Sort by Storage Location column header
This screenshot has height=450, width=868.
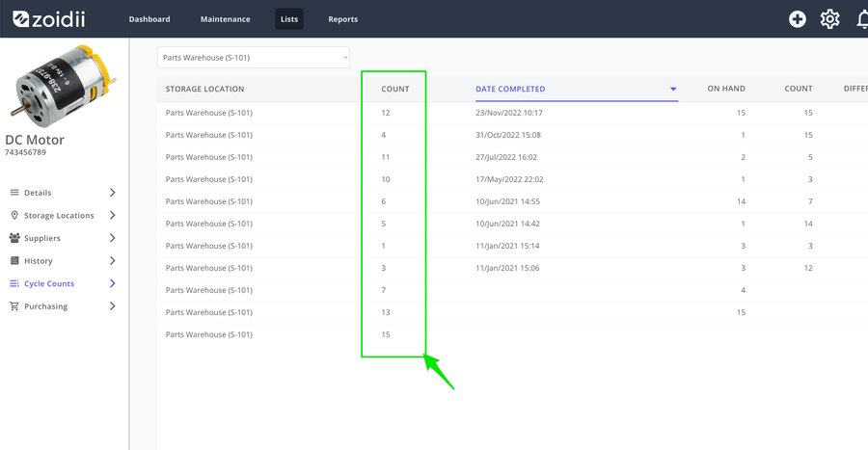204,89
